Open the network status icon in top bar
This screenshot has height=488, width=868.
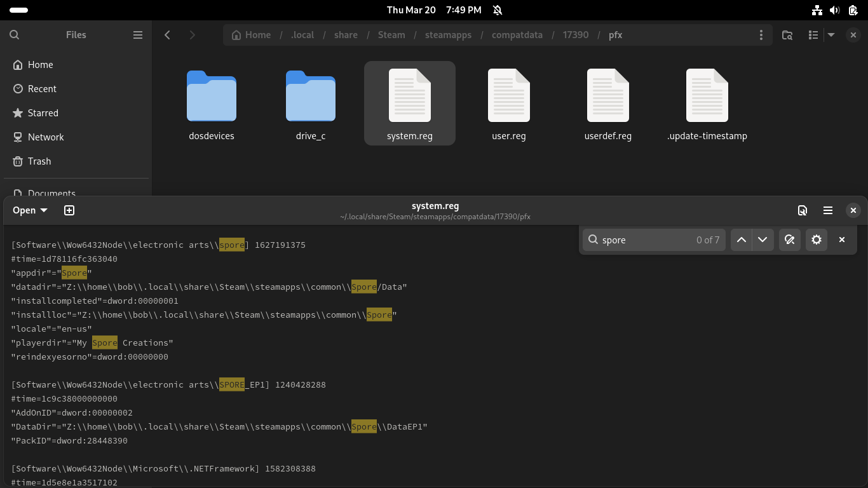click(817, 10)
